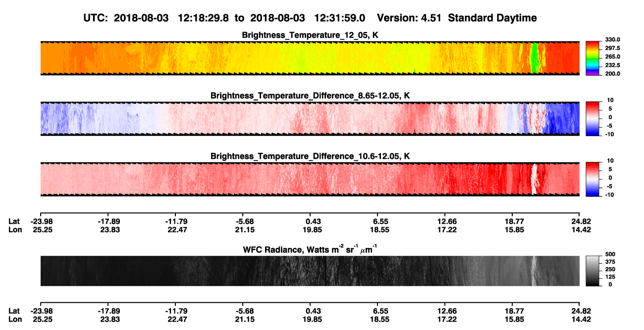Click the -10 label on 8.65-12.05 colorbar
644x330 pixels.
[610, 134]
